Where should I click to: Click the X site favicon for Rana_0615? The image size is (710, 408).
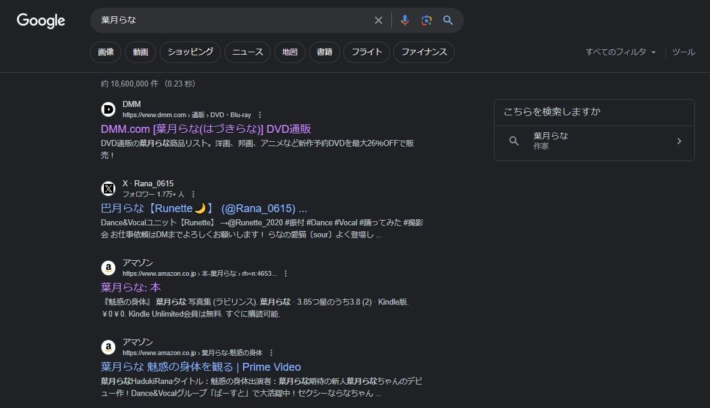pyautogui.click(x=108, y=188)
